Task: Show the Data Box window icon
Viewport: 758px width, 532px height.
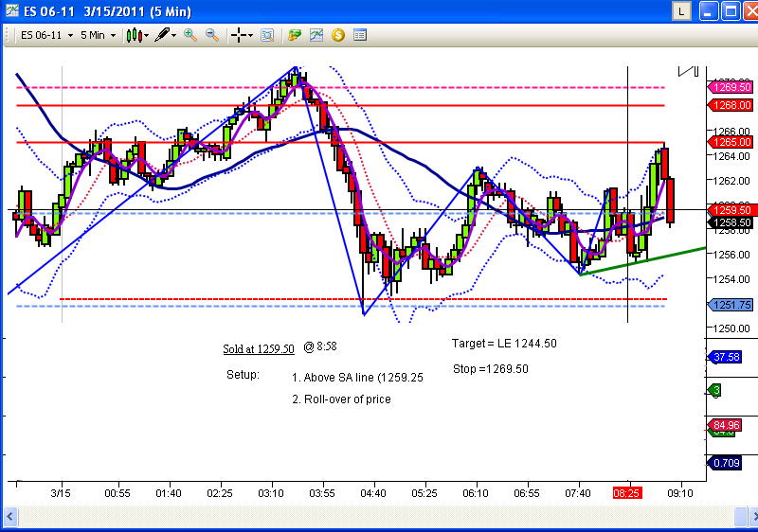Action: coord(267,35)
